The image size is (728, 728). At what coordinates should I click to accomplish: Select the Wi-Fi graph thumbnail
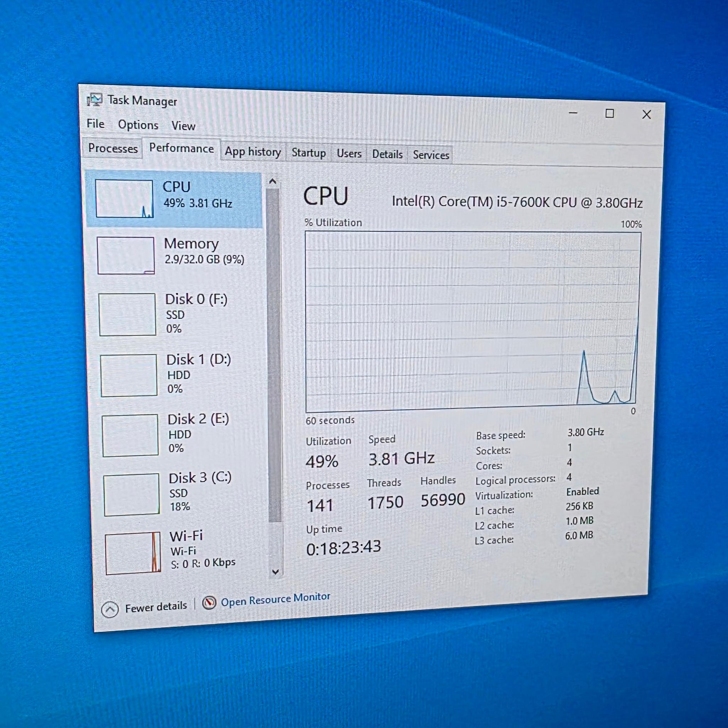tap(133, 553)
